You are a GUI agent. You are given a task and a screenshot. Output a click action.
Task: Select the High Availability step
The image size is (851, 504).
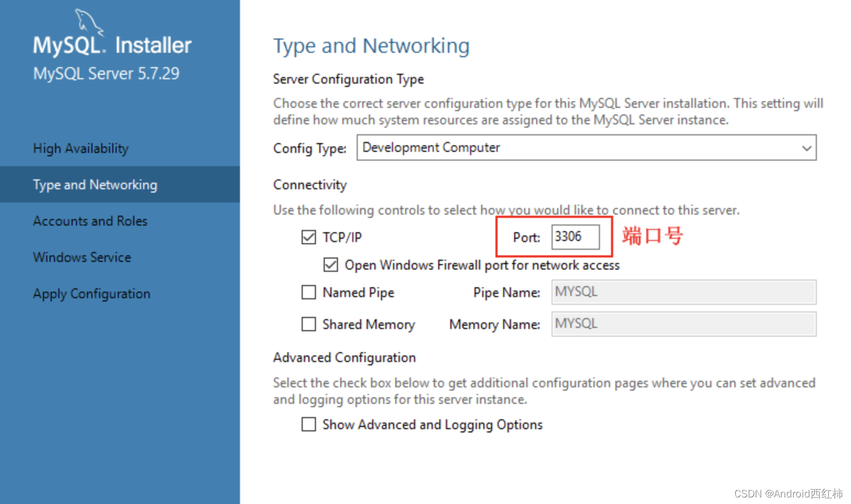80,148
